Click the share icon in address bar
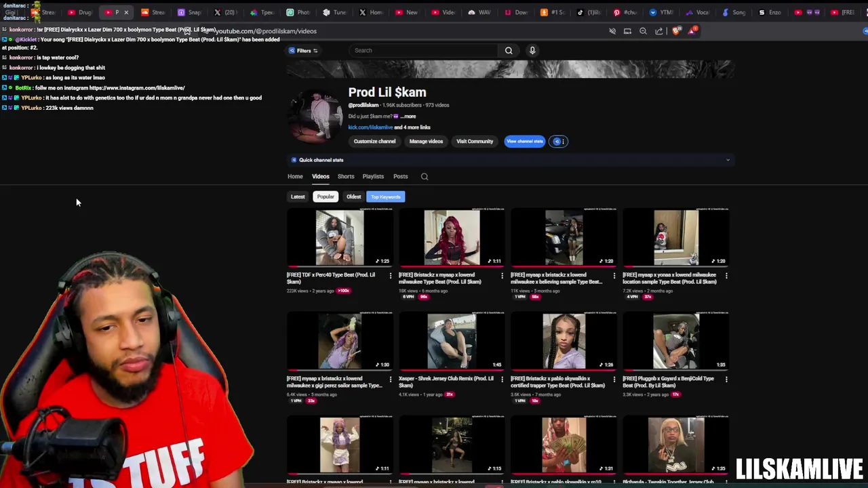The height and width of the screenshot is (488, 868). click(x=659, y=31)
